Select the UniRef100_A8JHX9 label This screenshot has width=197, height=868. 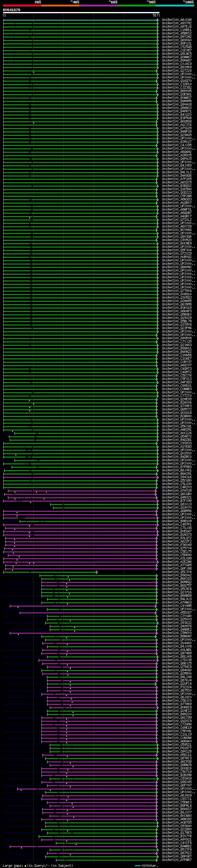coord(177,796)
